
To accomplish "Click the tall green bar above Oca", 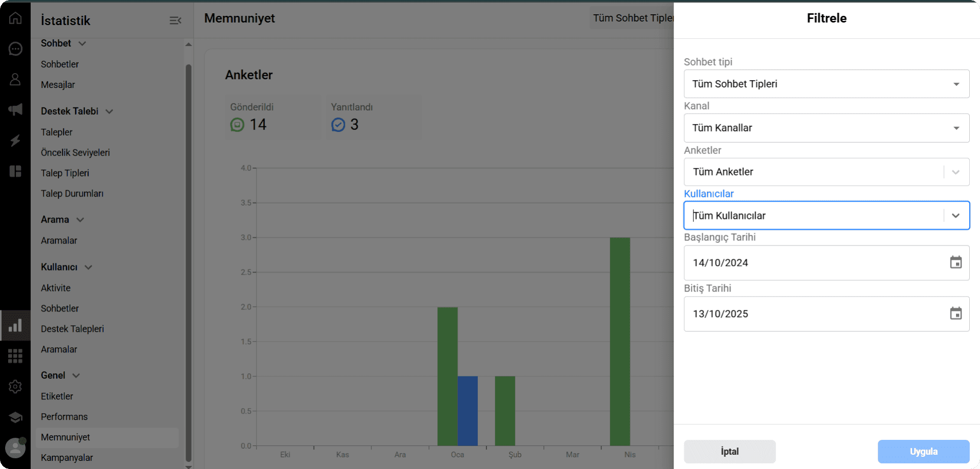I will click(x=448, y=376).
